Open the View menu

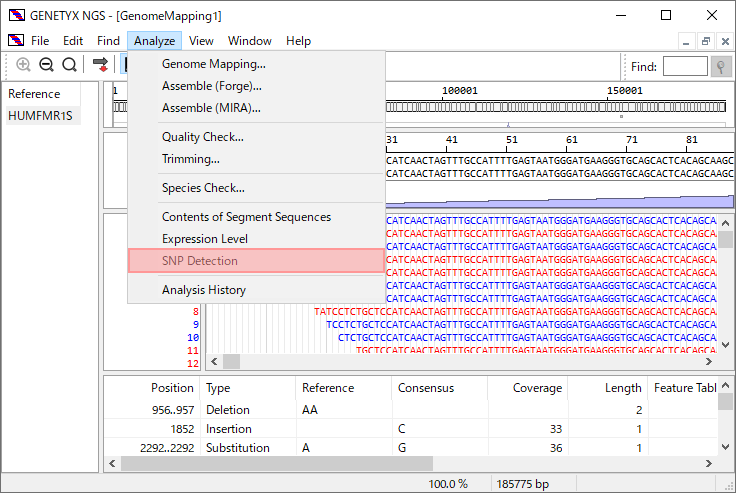coord(201,41)
